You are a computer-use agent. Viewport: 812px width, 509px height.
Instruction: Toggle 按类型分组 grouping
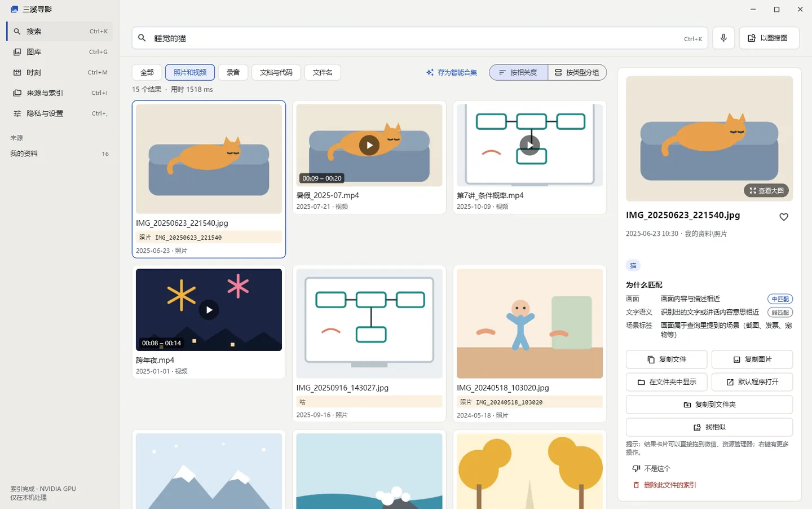(577, 72)
